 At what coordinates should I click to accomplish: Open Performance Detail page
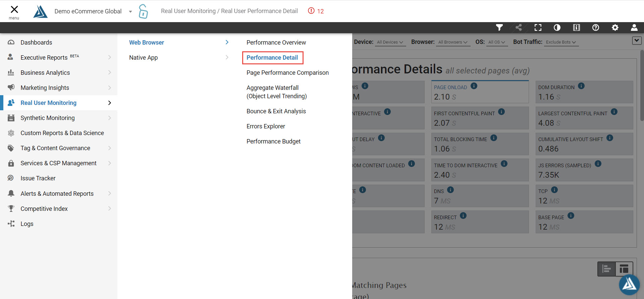272,58
